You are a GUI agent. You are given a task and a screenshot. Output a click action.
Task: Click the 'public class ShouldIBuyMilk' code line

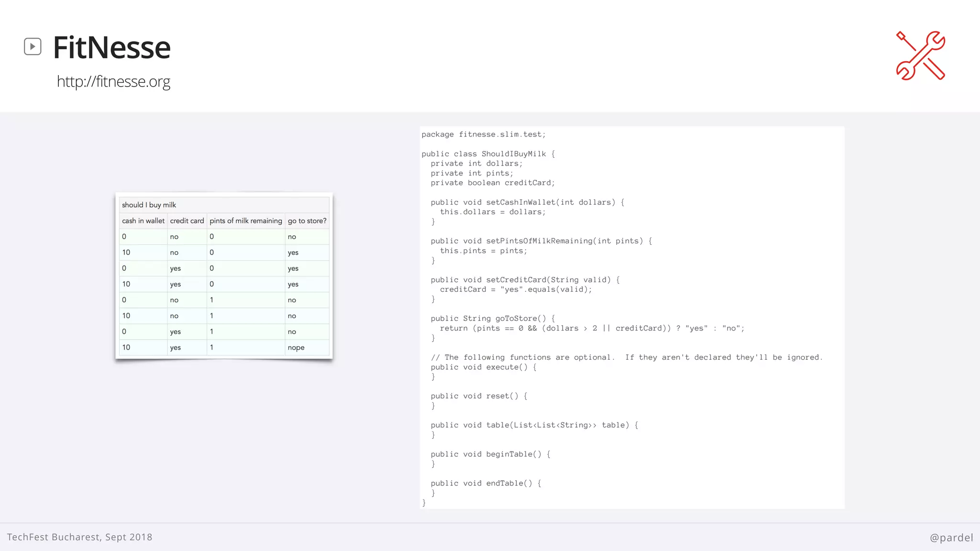488,154
